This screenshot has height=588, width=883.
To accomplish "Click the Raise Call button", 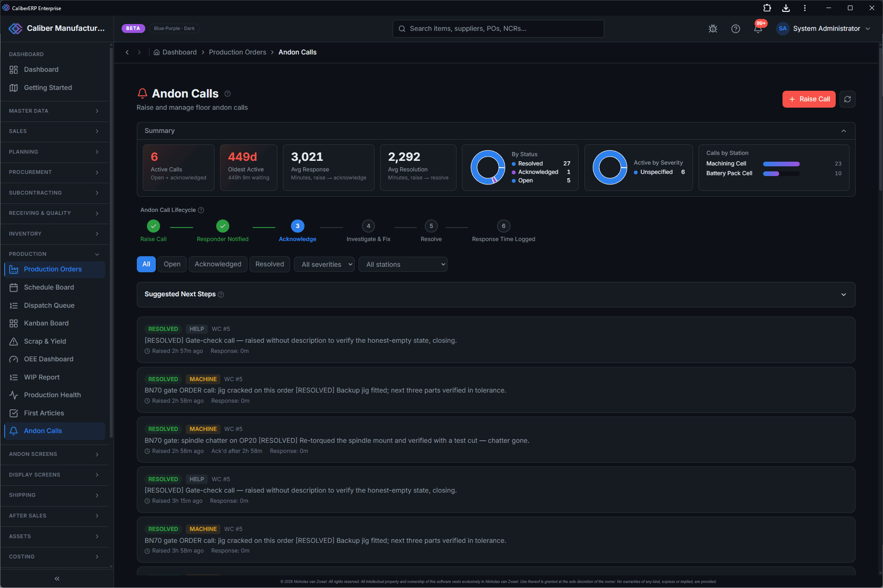I will pos(809,99).
